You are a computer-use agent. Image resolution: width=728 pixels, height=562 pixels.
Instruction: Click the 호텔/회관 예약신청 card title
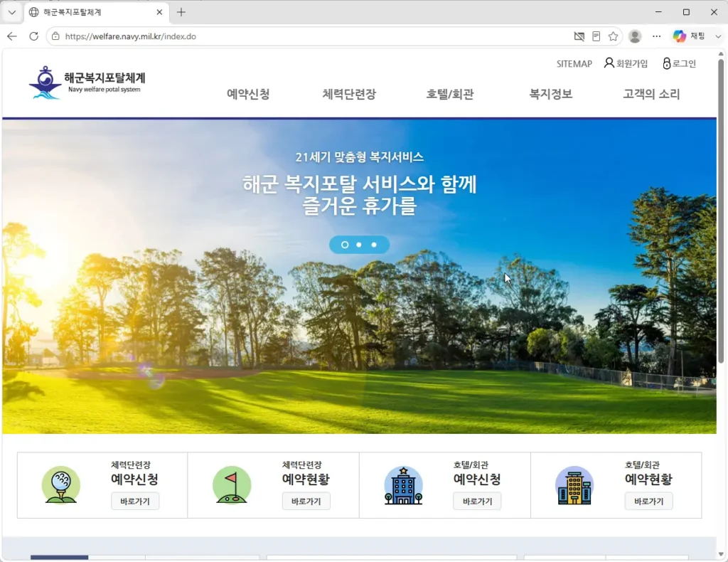point(477,479)
